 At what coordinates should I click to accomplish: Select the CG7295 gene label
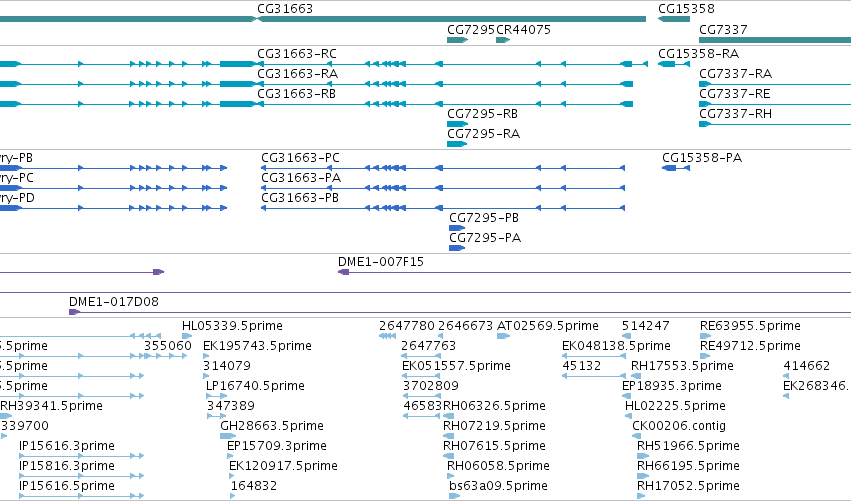(x=471, y=30)
